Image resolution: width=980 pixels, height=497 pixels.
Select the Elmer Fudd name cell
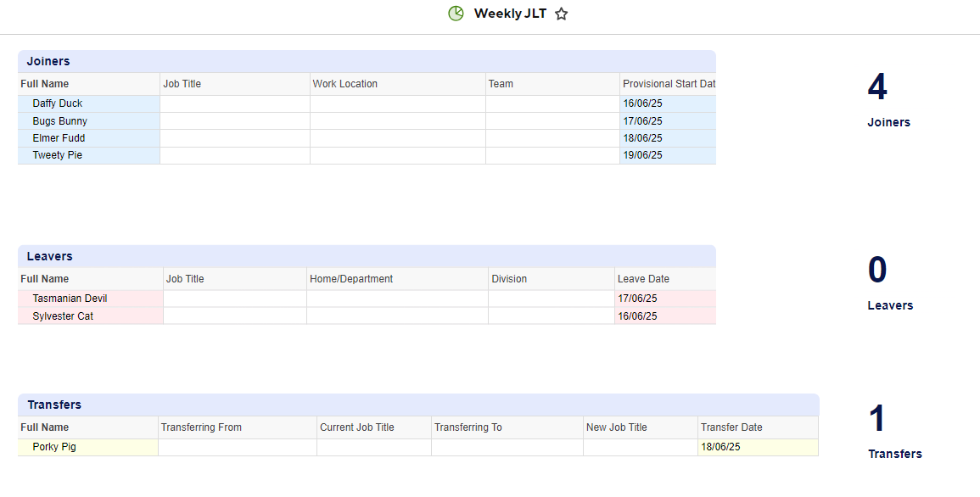89,138
